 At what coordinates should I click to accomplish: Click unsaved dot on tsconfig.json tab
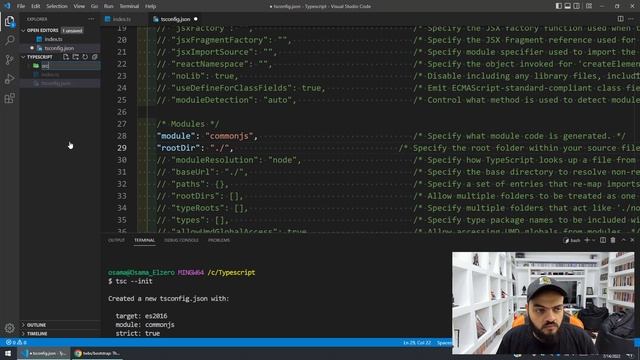tap(196, 19)
